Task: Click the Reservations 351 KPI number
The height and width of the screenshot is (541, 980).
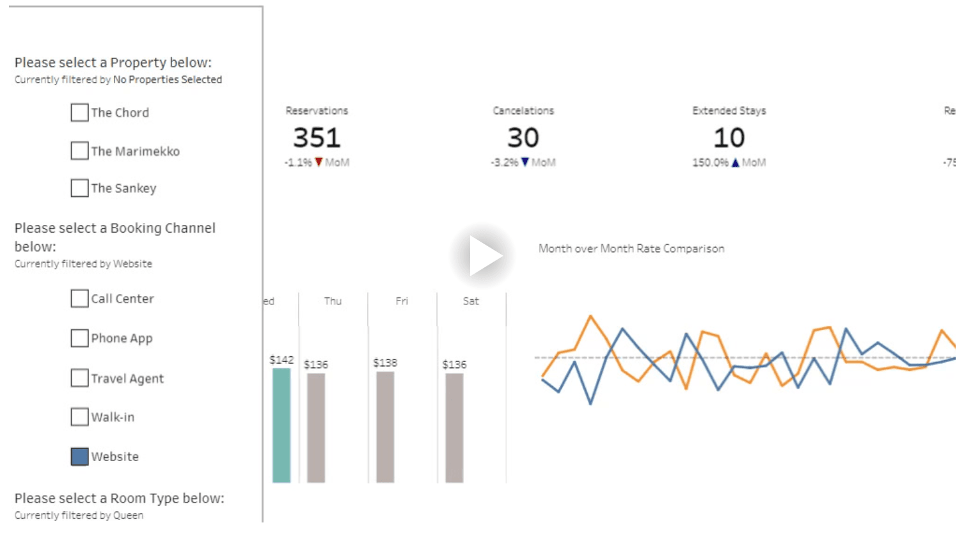Action: [317, 137]
